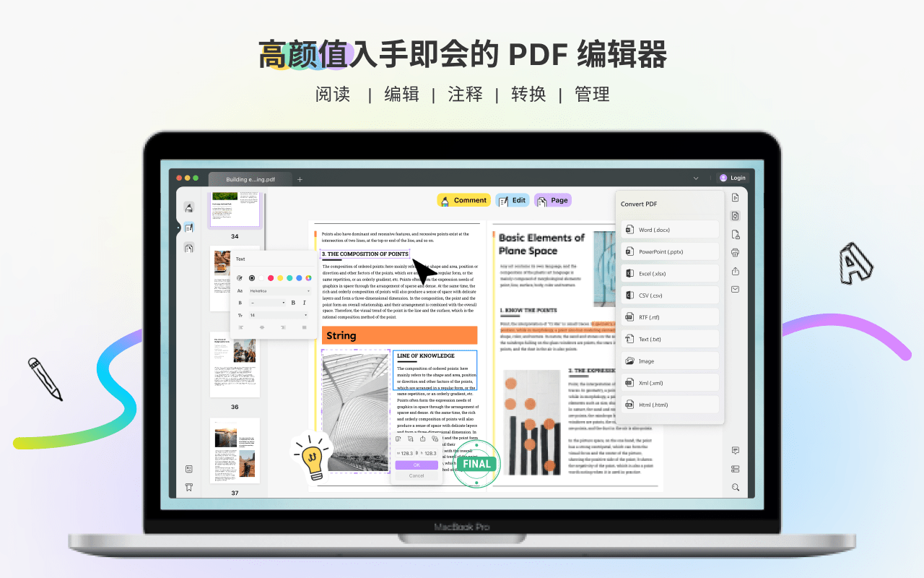
Task: Convert to Image option
Action: pyautogui.click(x=670, y=361)
